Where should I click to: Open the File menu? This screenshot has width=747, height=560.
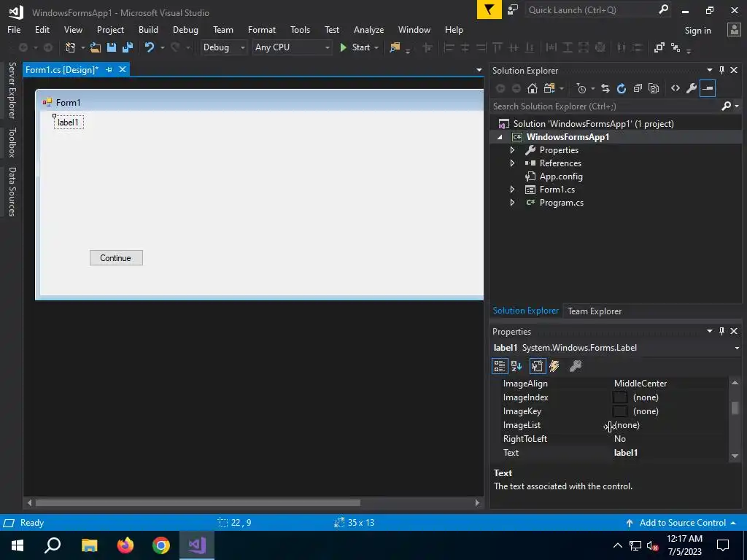[x=14, y=29]
